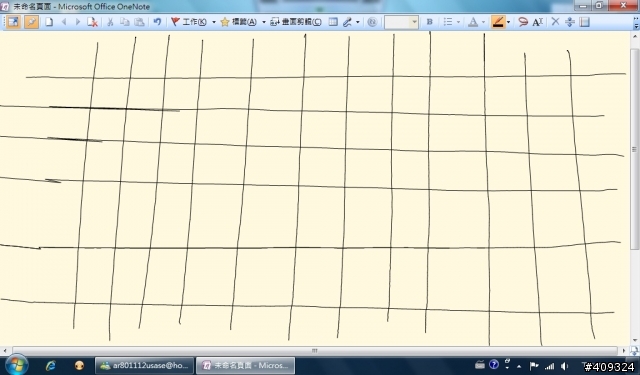
Task: Copy the selection
Action: 124,22
